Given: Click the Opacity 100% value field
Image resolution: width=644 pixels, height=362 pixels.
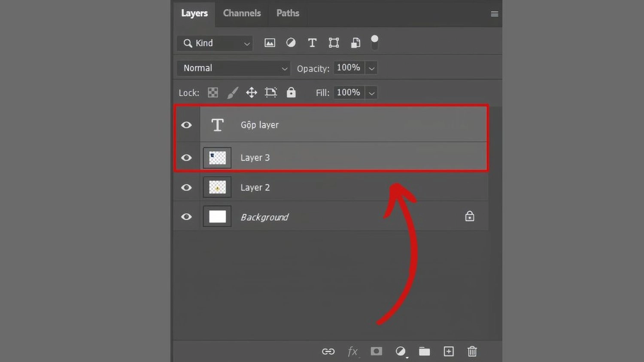Looking at the screenshot, I should tap(349, 68).
